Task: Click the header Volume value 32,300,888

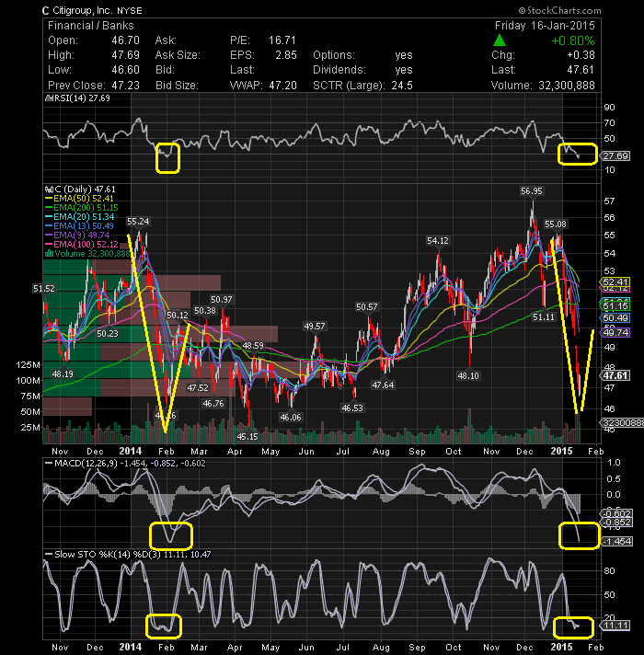Action: pyautogui.click(x=567, y=86)
